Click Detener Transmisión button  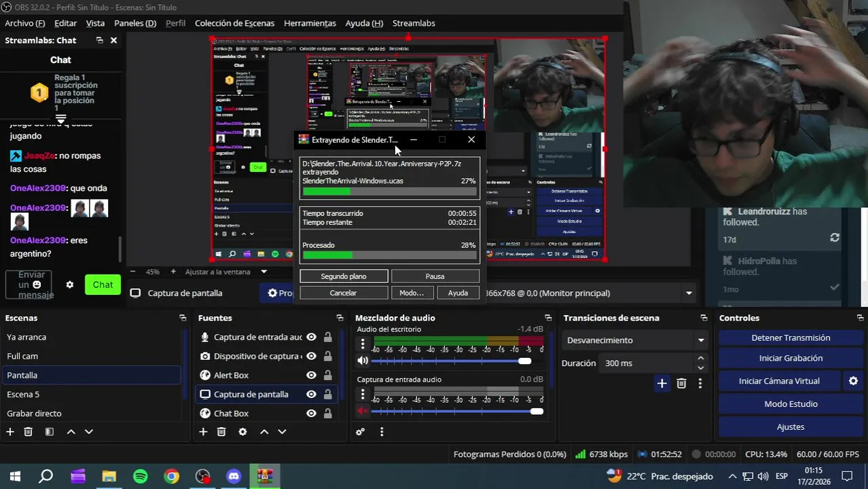(791, 338)
